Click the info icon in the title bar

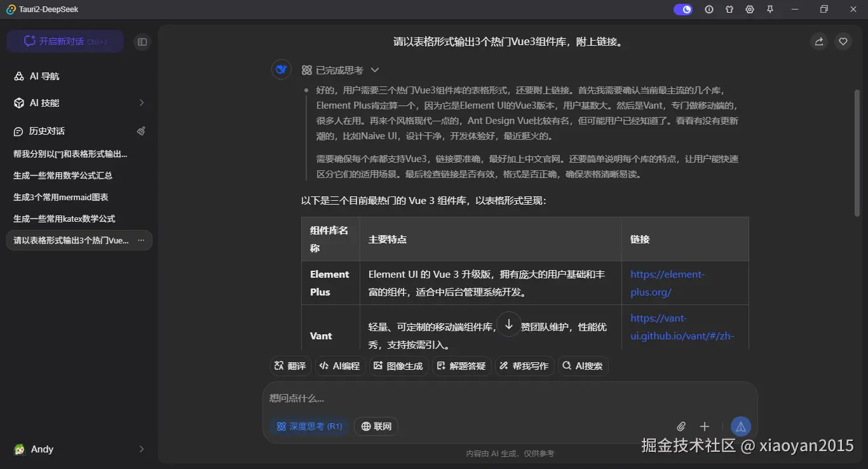[x=709, y=10]
